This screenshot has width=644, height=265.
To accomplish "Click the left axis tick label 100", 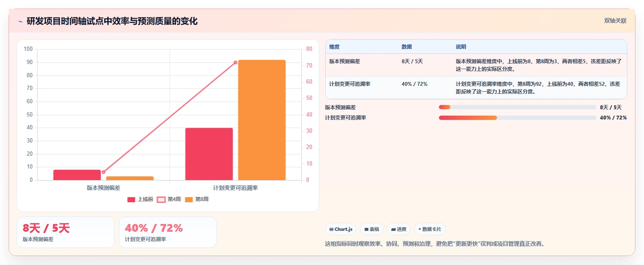I will tap(28, 49).
